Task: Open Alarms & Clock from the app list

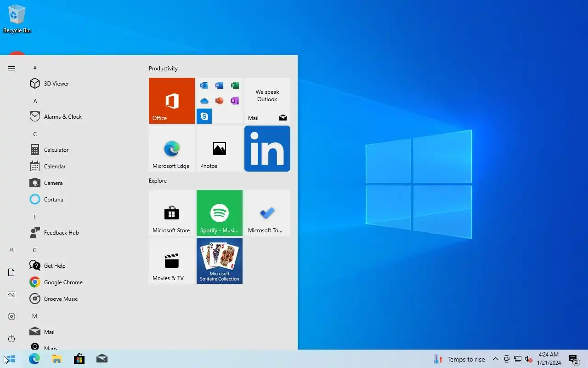Action: point(83,117)
